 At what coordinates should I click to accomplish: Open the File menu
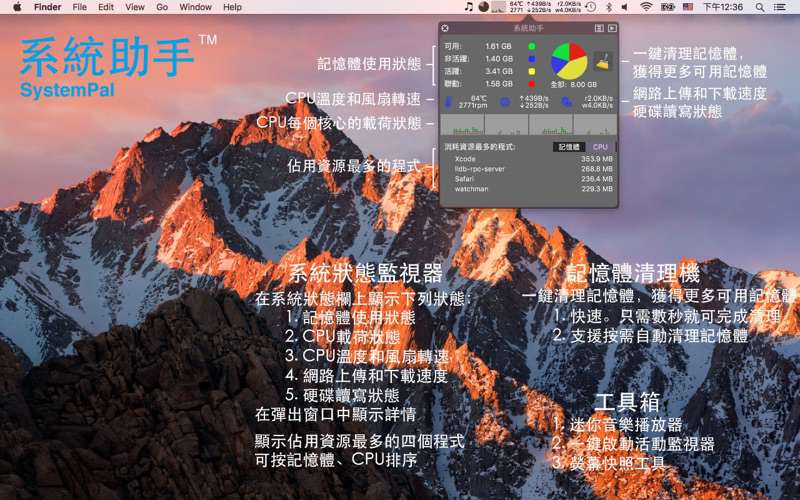pos(80,7)
